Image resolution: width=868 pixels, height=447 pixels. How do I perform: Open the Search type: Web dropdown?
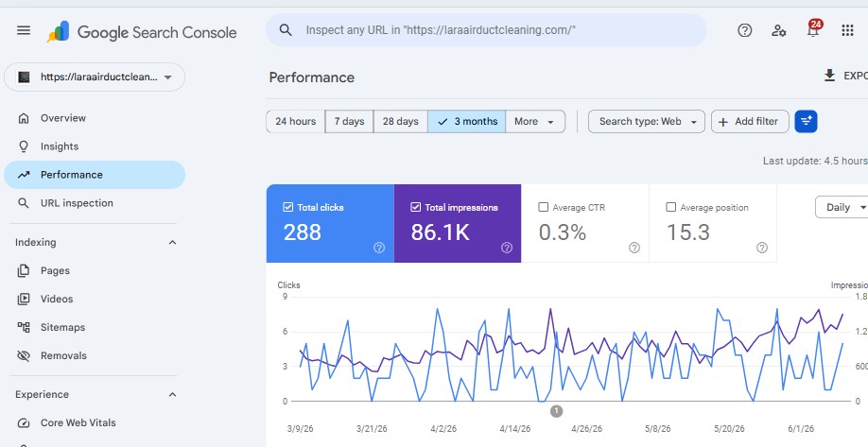coord(647,121)
